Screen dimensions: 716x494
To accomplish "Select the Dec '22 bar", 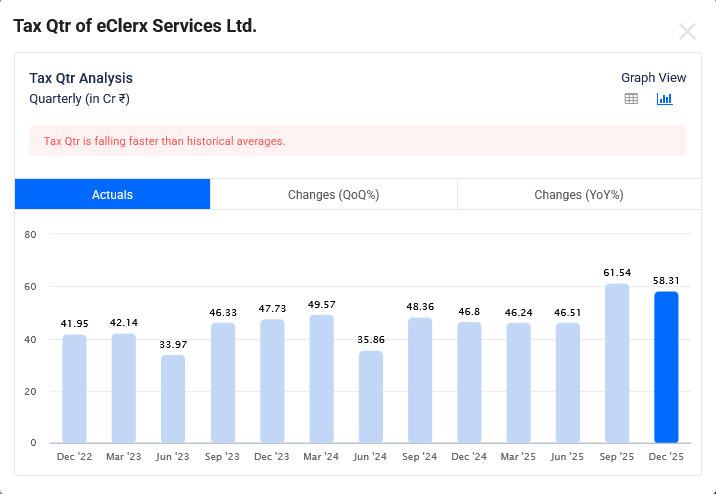I will [74, 389].
